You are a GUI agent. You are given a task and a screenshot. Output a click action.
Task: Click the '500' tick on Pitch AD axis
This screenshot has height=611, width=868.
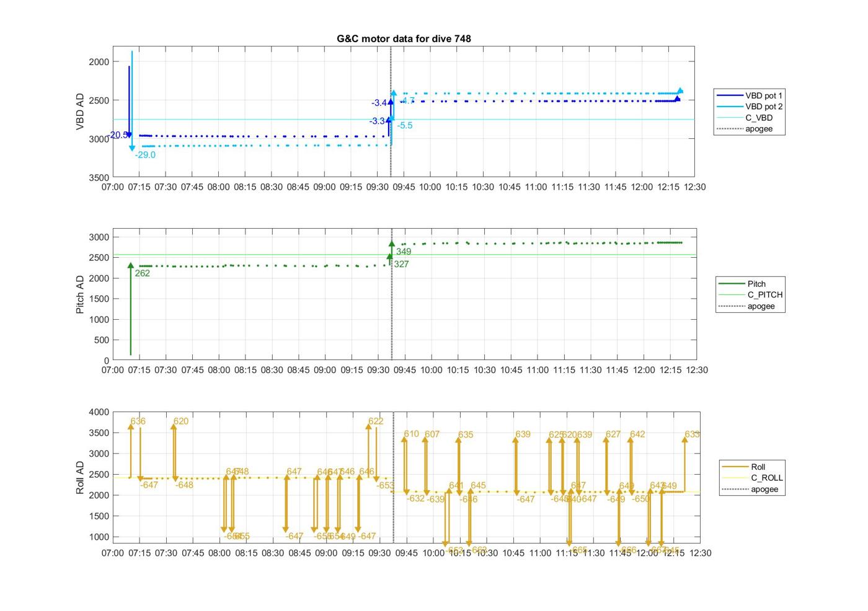click(x=102, y=340)
